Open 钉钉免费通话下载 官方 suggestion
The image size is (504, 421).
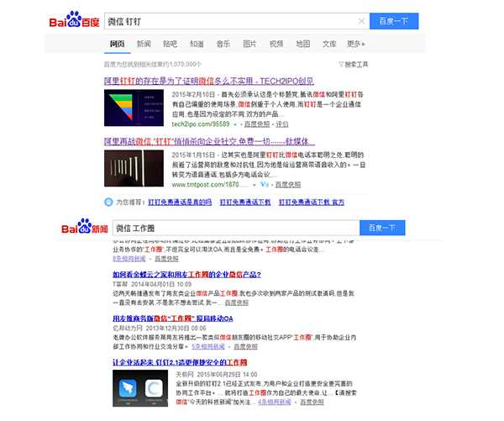click(x=312, y=202)
